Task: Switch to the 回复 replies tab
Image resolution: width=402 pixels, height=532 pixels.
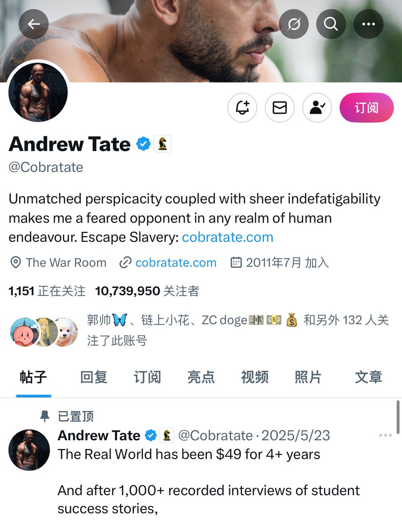Action: 94,377
